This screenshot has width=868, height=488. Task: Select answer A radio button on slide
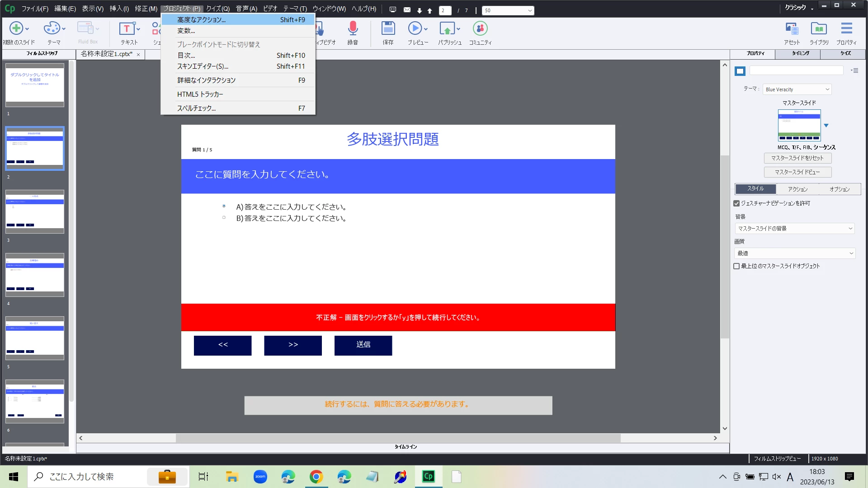[x=224, y=206]
